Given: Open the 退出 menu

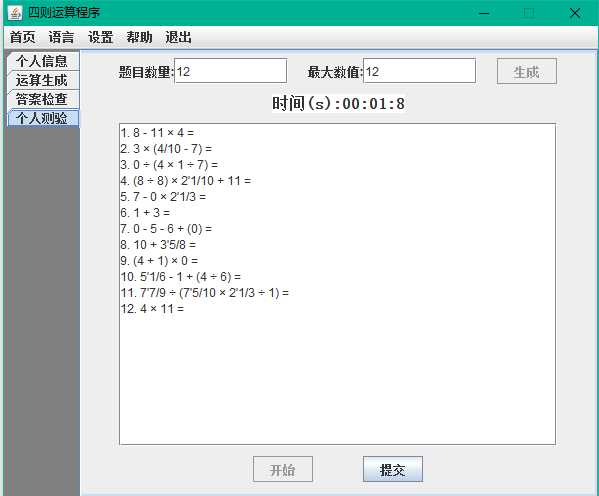Looking at the screenshot, I should 178,37.
